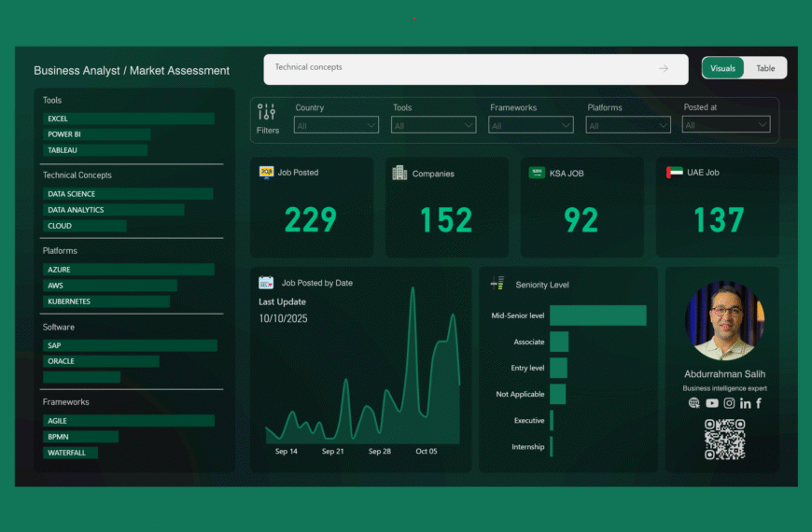Open the YouTube icon link
Screen dimensions: 812x532
pyautogui.click(x=712, y=403)
